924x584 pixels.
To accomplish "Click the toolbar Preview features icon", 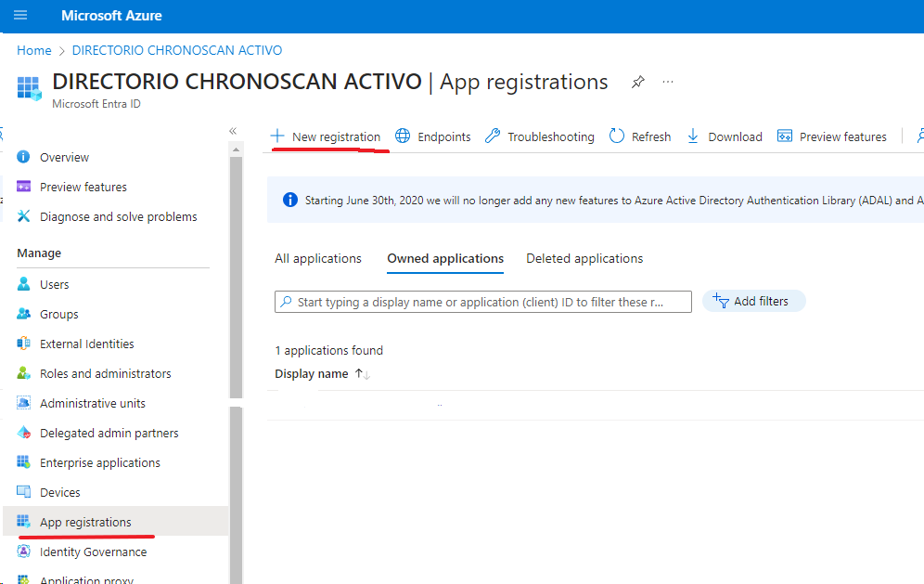I will pos(785,136).
